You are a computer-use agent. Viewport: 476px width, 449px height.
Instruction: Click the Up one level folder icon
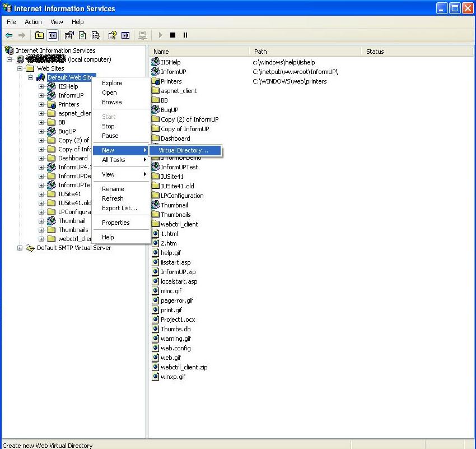tap(39, 35)
